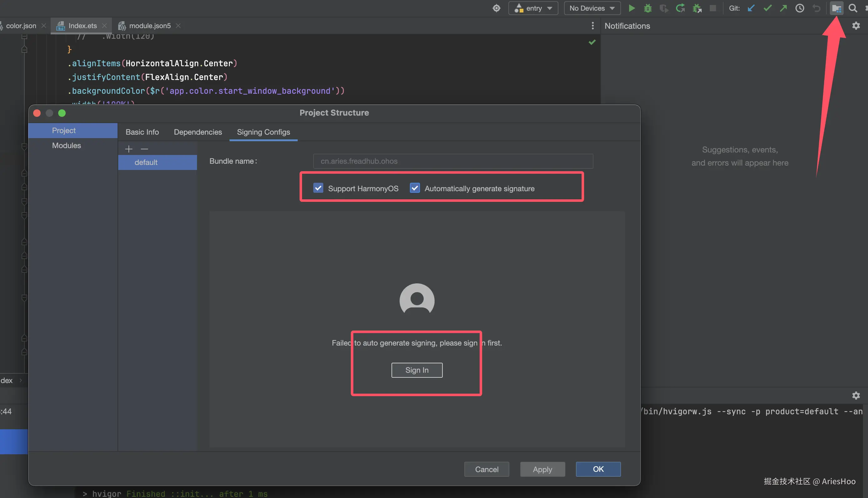Switch to the color.json tab

[21, 26]
